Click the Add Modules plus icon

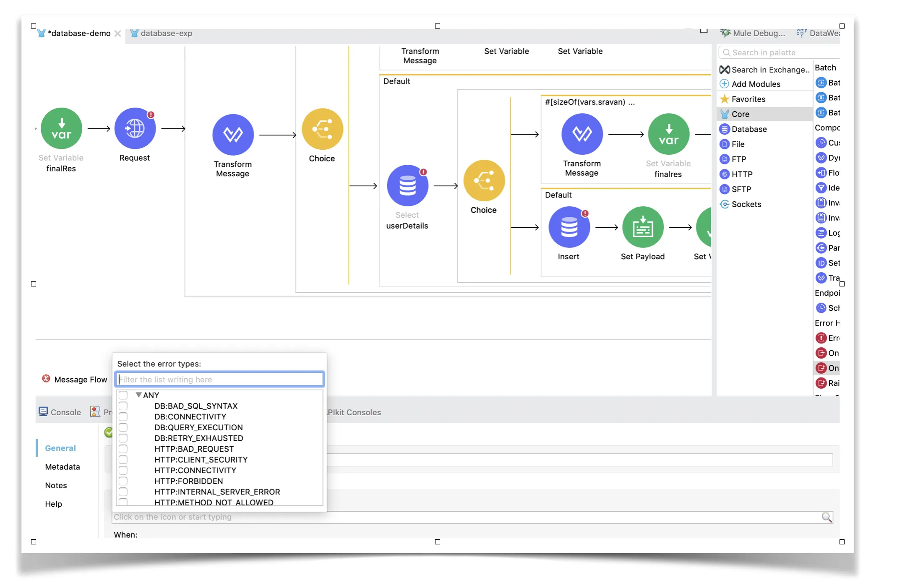point(724,84)
